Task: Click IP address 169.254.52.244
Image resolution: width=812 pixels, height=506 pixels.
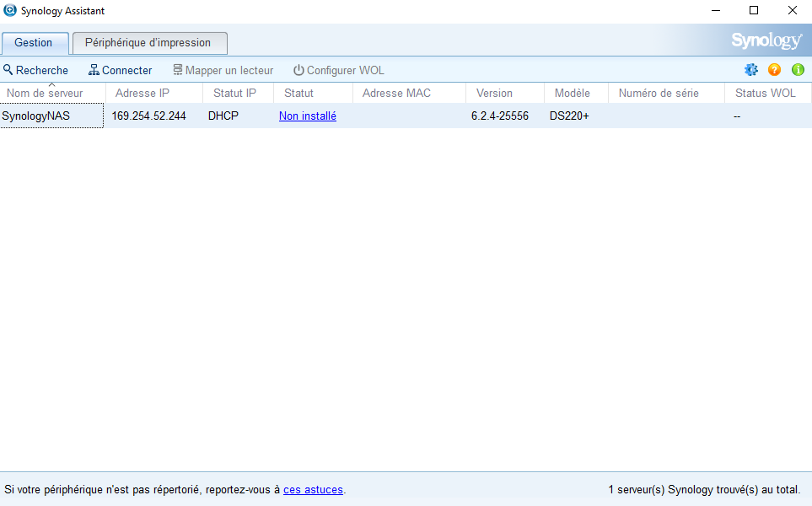Action: pos(148,116)
